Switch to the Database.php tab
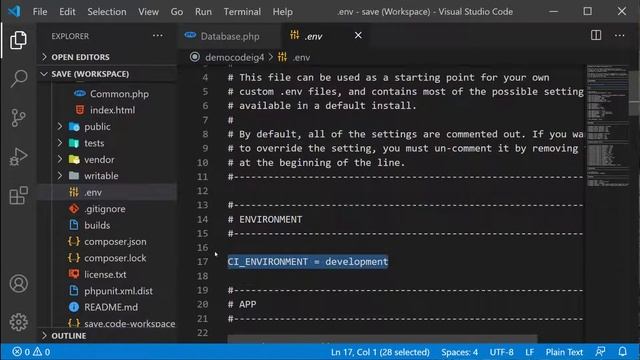This screenshot has width=640, height=360. [230, 36]
